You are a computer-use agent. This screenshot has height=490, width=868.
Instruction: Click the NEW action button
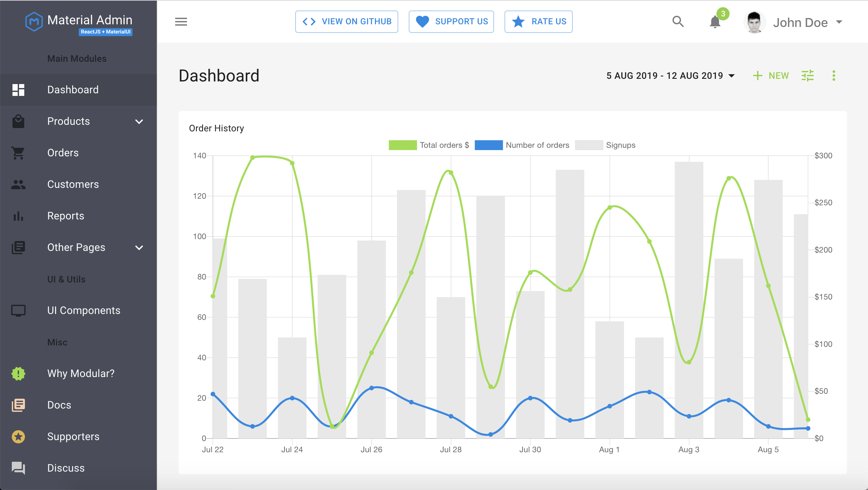[x=772, y=76]
